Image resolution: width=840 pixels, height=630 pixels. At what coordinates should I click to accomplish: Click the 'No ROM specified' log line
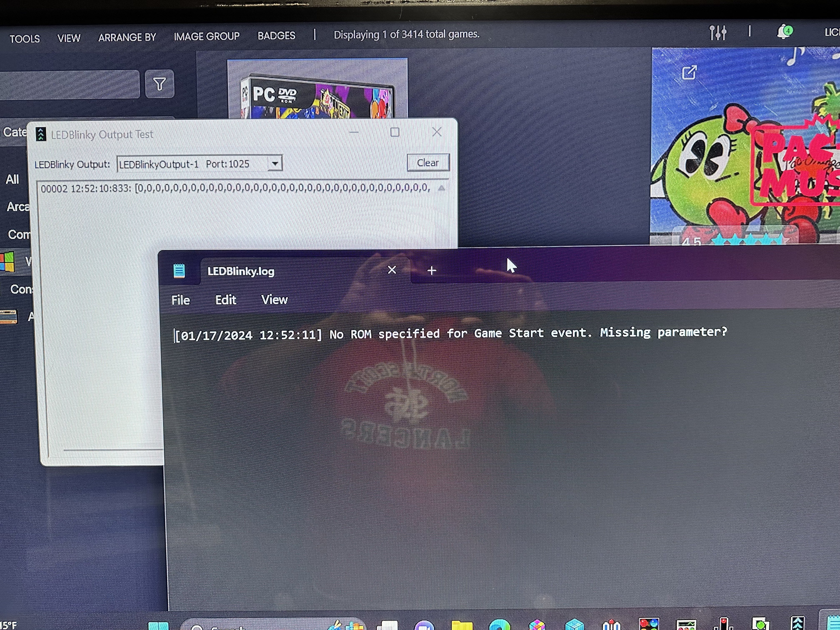(x=451, y=333)
